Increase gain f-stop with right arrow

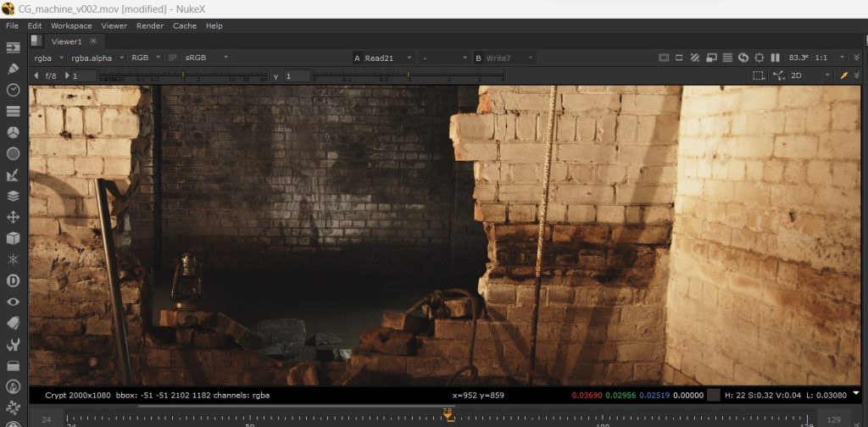(x=68, y=75)
